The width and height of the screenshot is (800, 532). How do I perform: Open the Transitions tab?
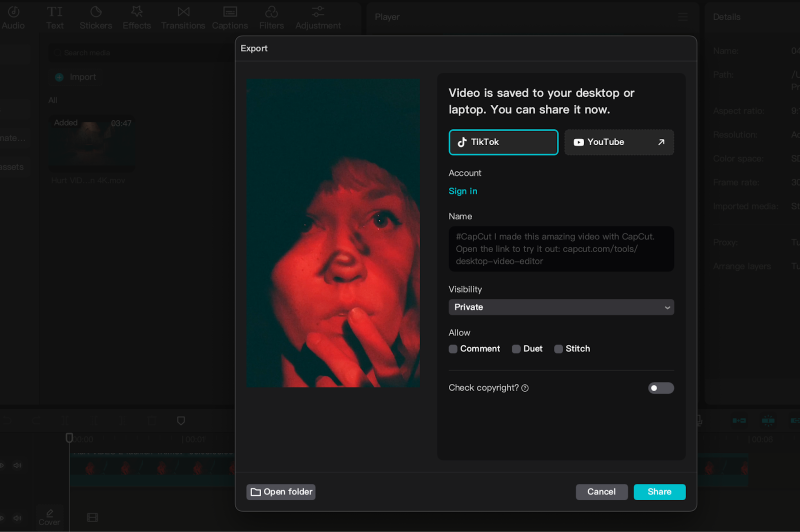183,17
